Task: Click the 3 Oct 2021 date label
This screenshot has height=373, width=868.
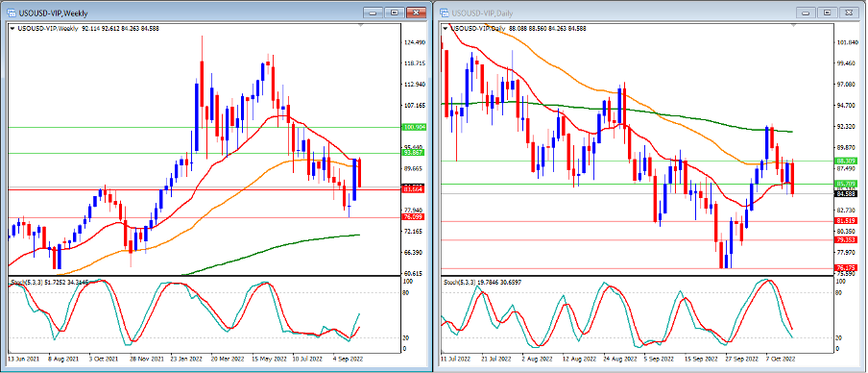Action: tap(104, 359)
